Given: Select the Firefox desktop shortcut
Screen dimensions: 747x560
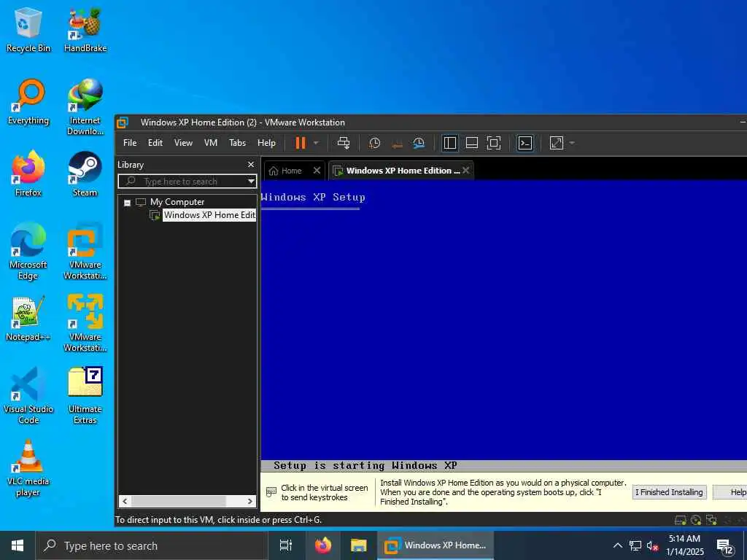Looking at the screenshot, I should 28,174.
